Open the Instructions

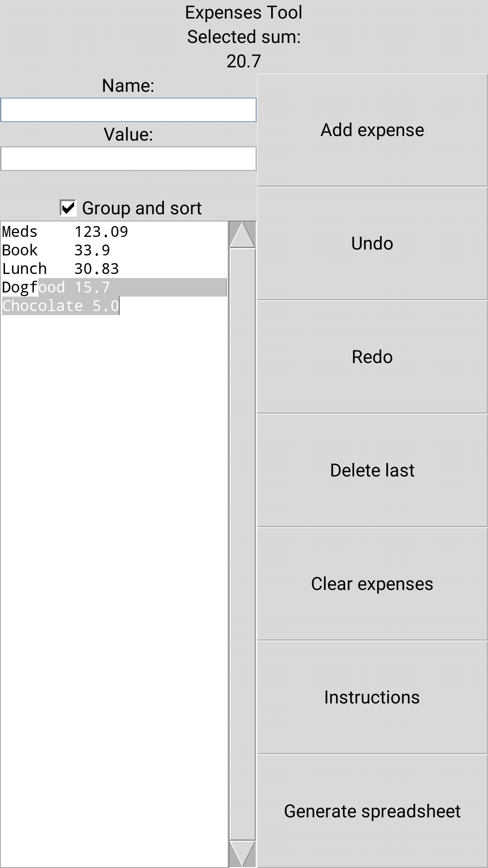pyautogui.click(x=372, y=698)
